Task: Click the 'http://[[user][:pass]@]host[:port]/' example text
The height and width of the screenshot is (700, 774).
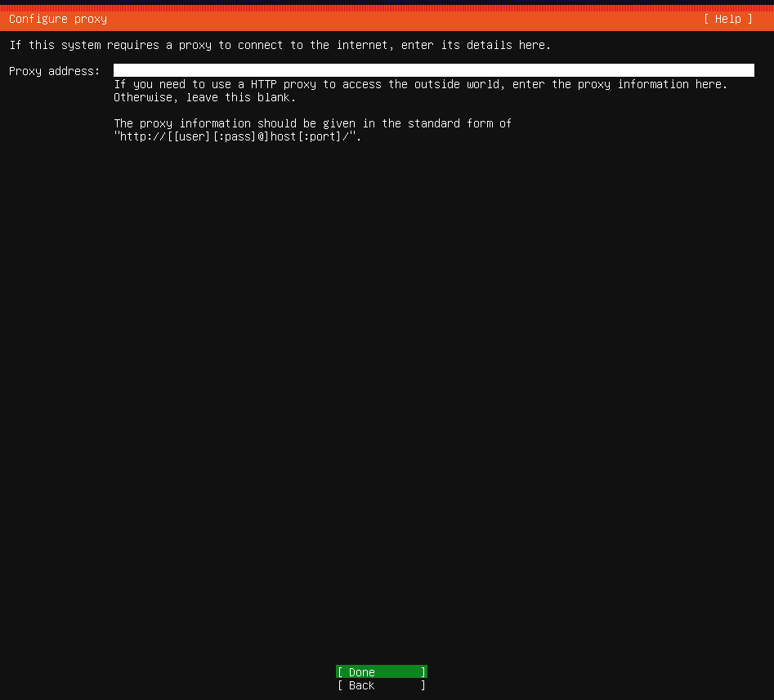Action: pos(238,136)
